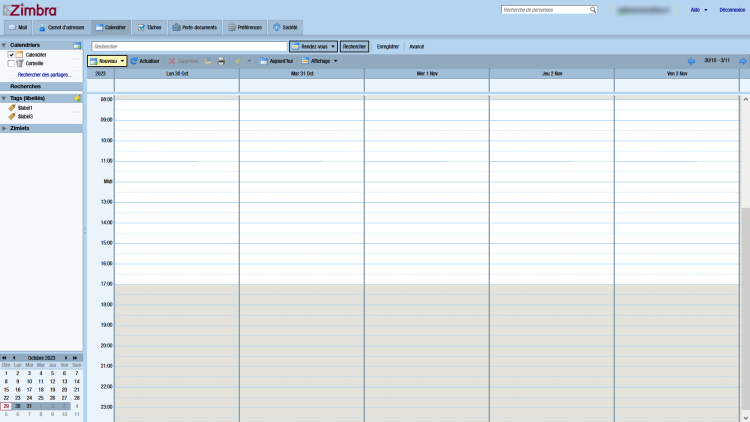Click the Rechercher search button
The height and width of the screenshot is (422, 750).
(x=354, y=46)
